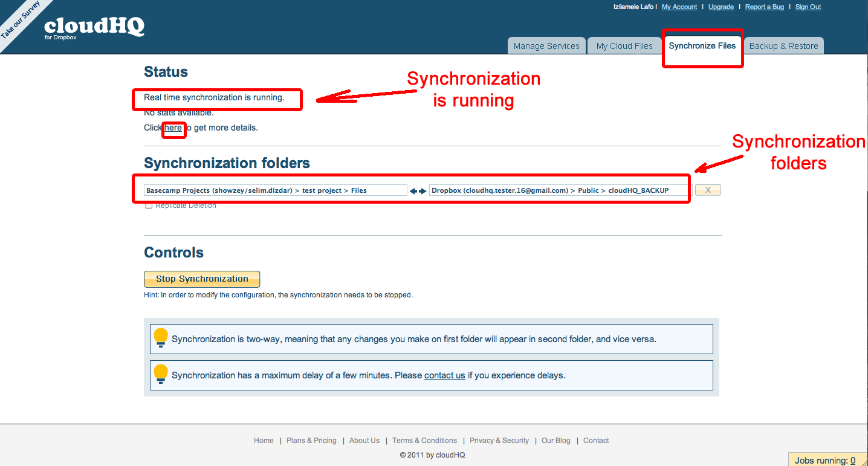Open Plans & Pricing footer link

tap(311, 441)
